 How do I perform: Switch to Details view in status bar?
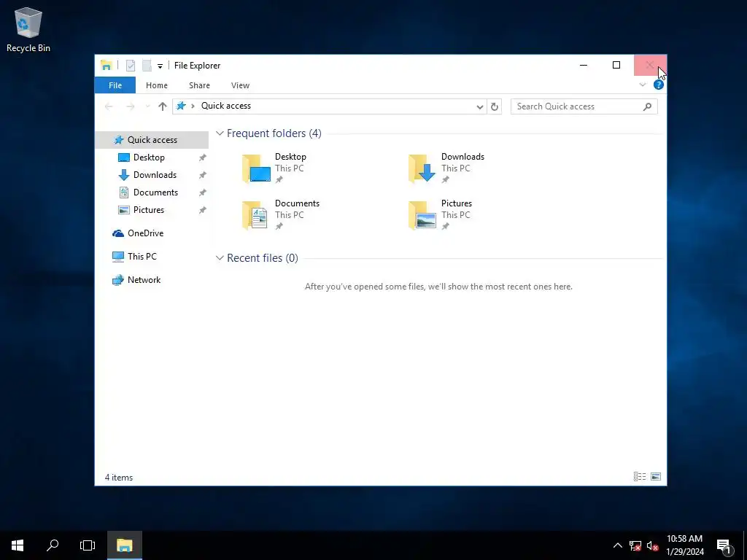[639, 477]
